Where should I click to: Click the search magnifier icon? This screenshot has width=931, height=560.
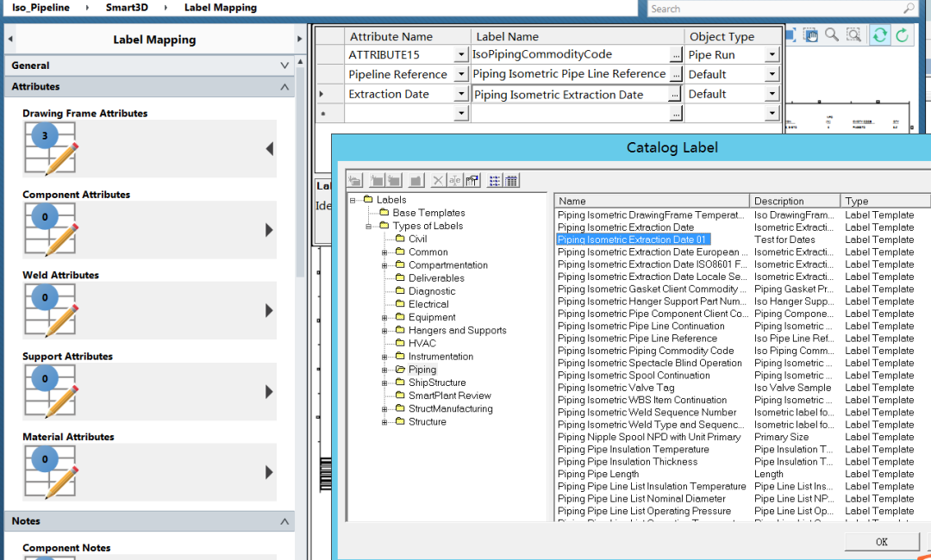[909, 9]
